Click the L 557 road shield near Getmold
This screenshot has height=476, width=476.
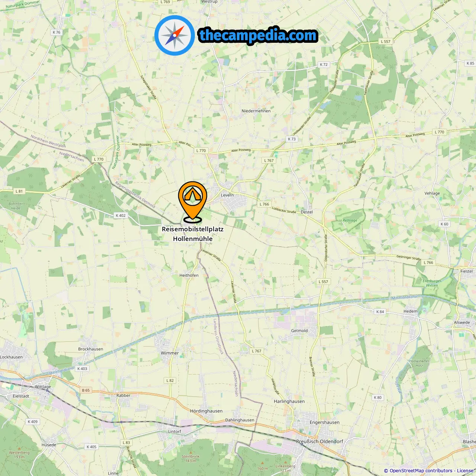point(323,282)
